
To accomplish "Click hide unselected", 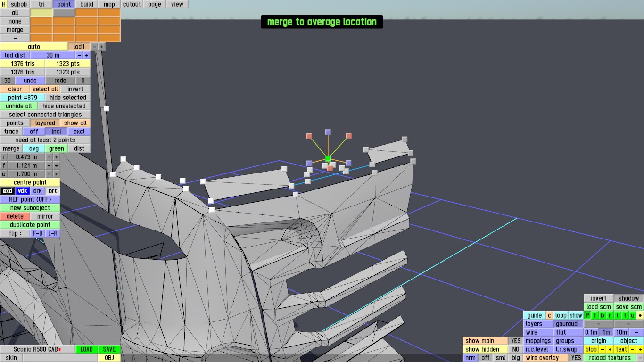I will click(x=64, y=106).
